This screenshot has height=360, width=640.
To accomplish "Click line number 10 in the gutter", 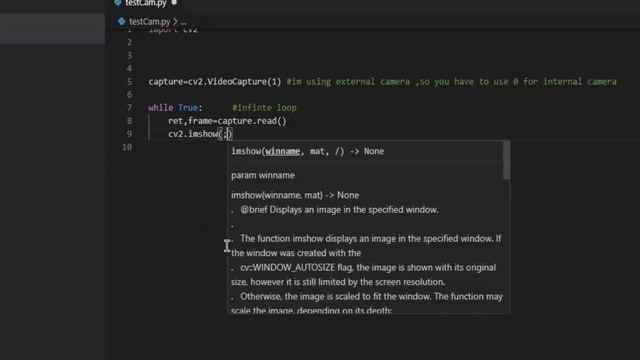I will point(127,147).
